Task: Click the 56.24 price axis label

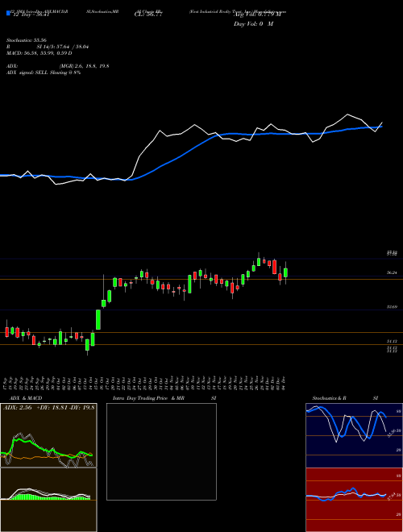Action: 392,272
